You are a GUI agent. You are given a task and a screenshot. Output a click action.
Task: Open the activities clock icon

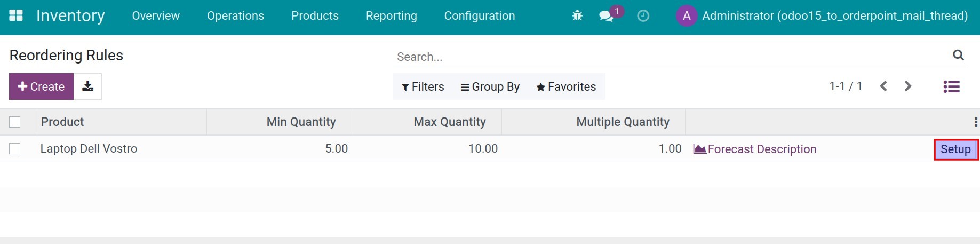[643, 16]
